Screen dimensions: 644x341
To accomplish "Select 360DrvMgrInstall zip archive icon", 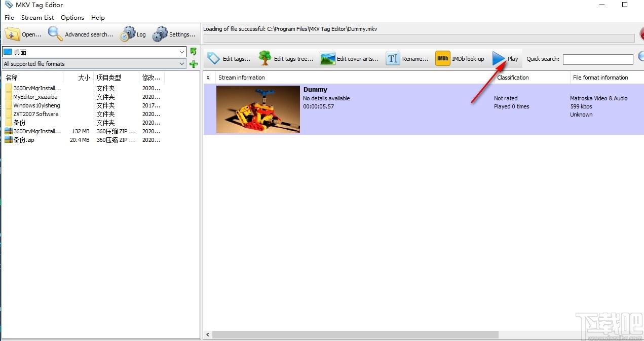I will pyautogui.click(x=9, y=131).
